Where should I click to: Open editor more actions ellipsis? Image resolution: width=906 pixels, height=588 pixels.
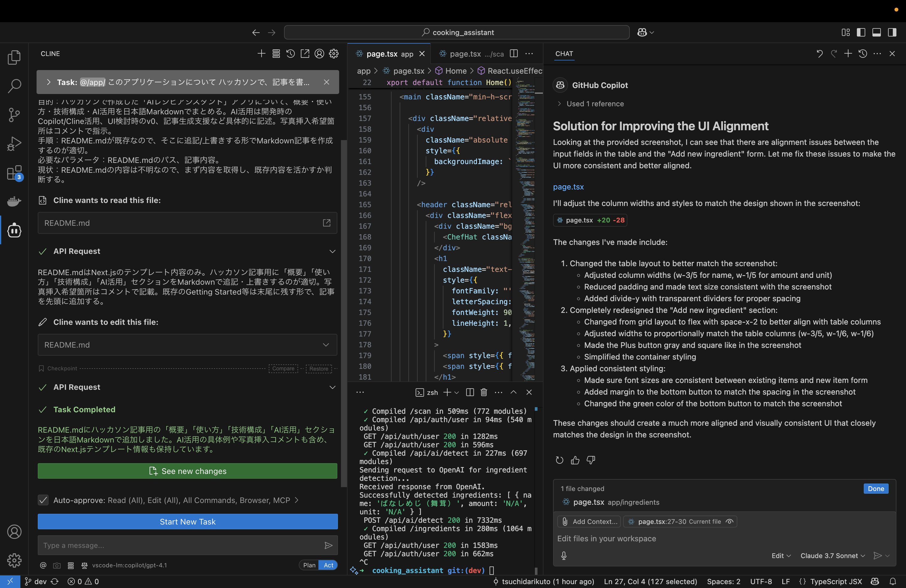coord(529,54)
